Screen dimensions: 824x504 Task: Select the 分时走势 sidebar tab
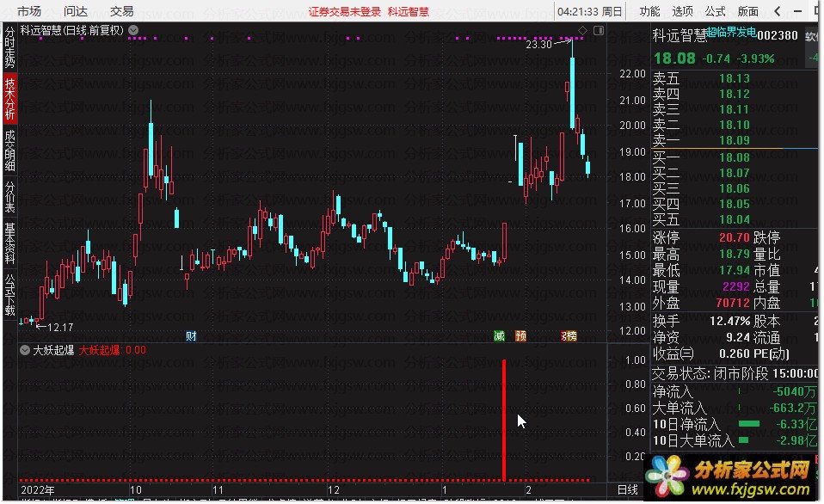click(9, 46)
